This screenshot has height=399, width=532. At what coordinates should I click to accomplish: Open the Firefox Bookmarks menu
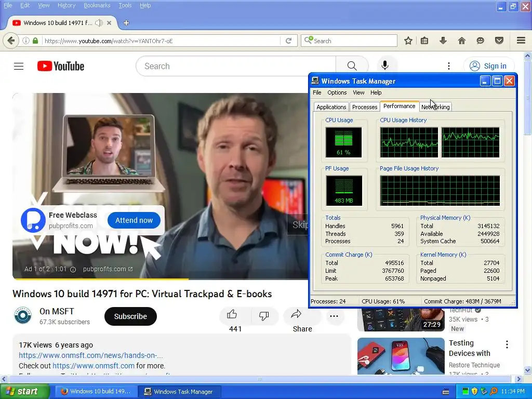pos(97,5)
